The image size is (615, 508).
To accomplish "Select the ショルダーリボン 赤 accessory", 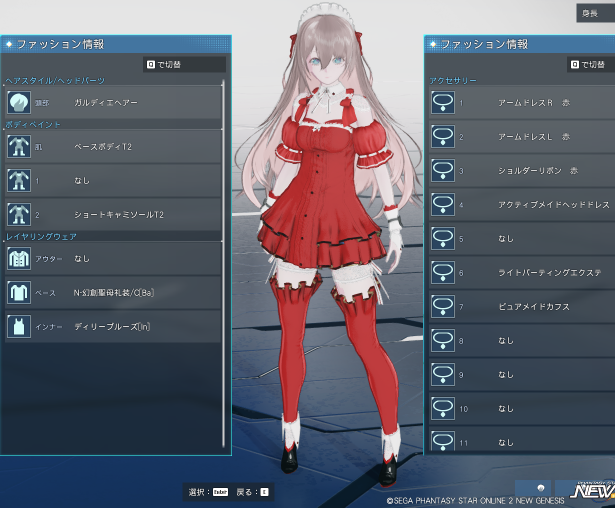I will (x=522, y=171).
